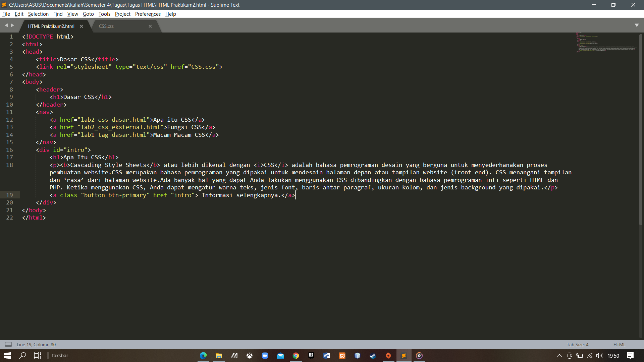Open the HTML syntax selector in status bar
Image resolution: width=644 pixels, height=362 pixels.
point(619,344)
